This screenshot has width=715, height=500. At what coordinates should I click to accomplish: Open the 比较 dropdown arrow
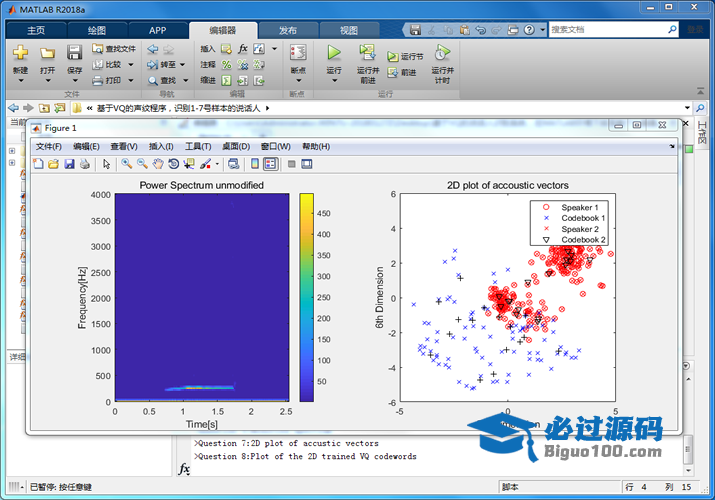131,65
